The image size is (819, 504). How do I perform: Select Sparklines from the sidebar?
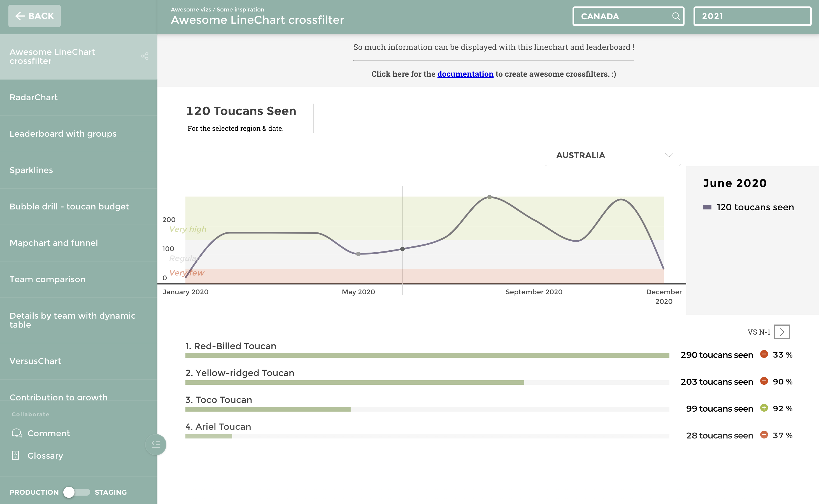[31, 170]
